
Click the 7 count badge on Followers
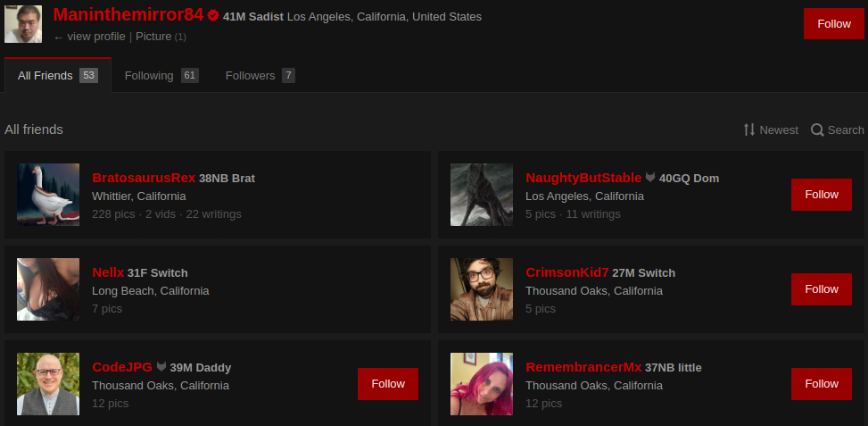[x=288, y=75]
